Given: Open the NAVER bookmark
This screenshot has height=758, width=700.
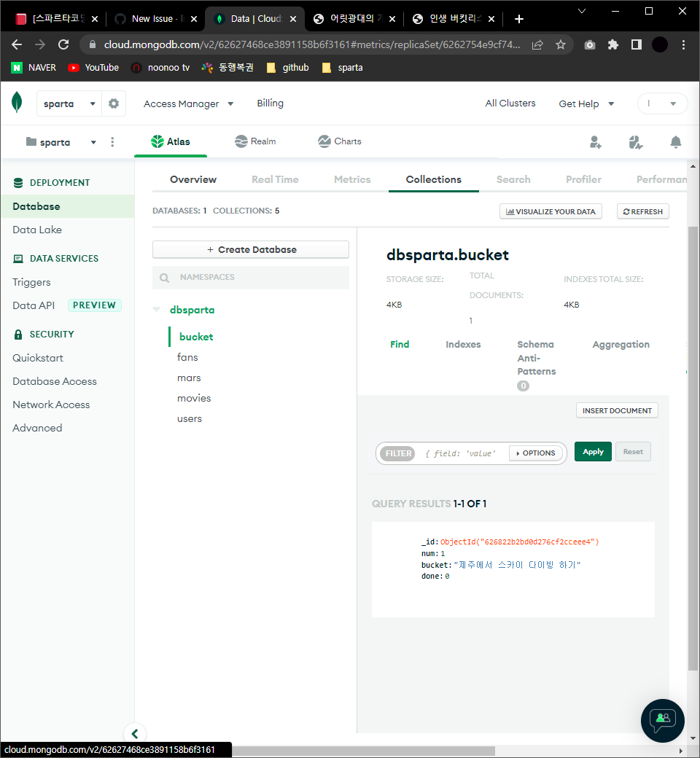Looking at the screenshot, I should pos(34,68).
